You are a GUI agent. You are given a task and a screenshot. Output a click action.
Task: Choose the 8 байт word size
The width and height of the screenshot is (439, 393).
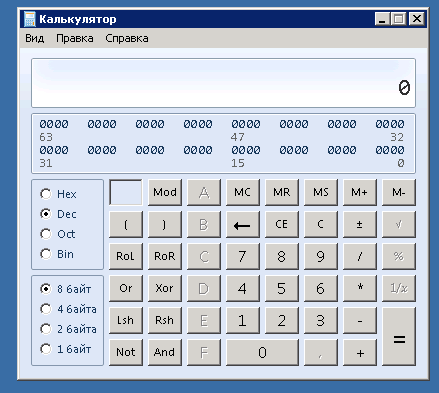[46, 289]
